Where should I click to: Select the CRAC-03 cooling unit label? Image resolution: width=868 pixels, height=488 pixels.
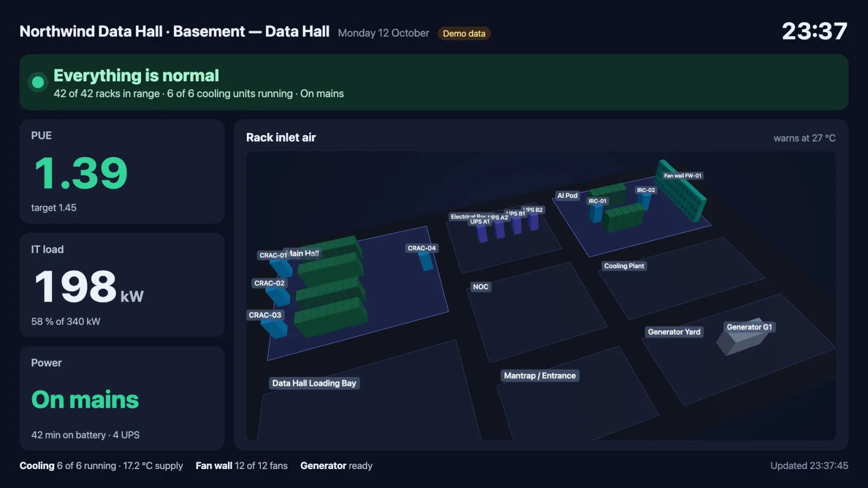[265, 315]
